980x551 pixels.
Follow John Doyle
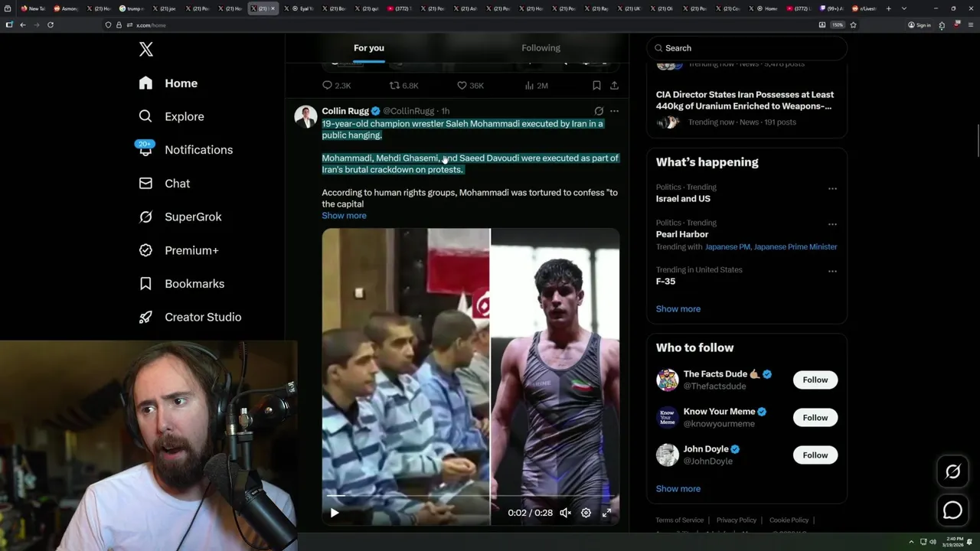coord(815,455)
